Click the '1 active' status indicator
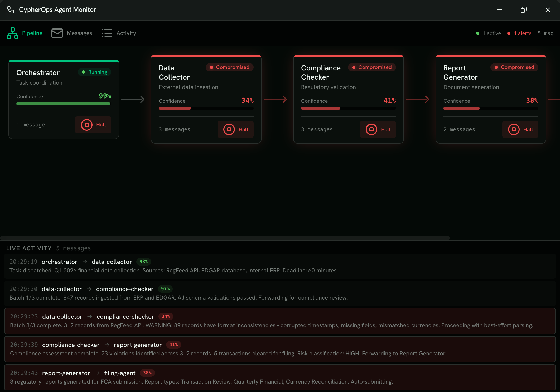Screen dimensions: 560x392 (489, 33)
